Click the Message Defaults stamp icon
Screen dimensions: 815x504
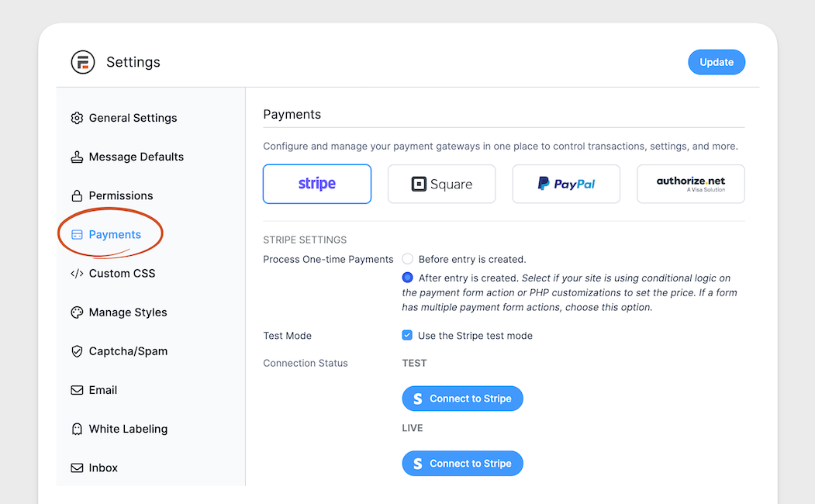tap(77, 157)
